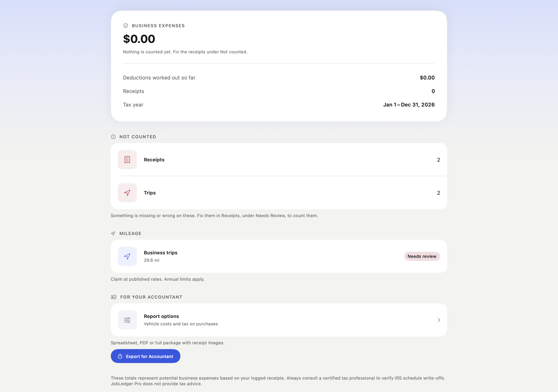Open the Report options sliders icon
The height and width of the screenshot is (392, 558).
pos(127,320)
